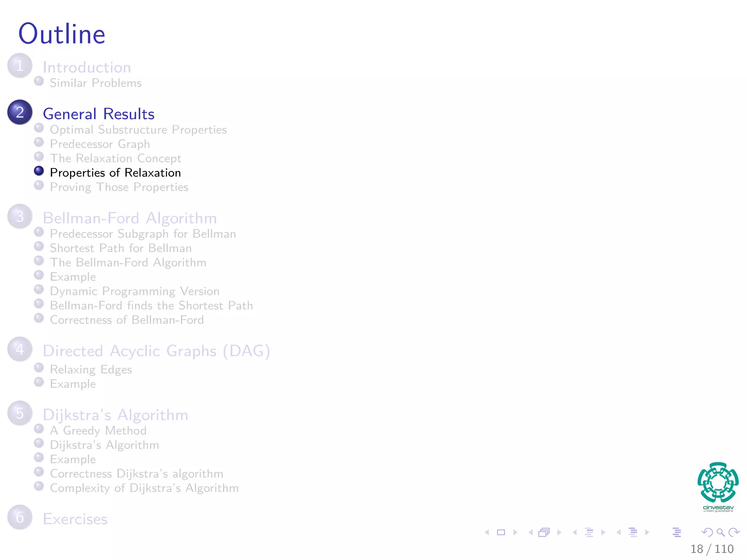747x560 pixels.
Task: Click the cinvestav logo
Action: [x=718, y=487]
